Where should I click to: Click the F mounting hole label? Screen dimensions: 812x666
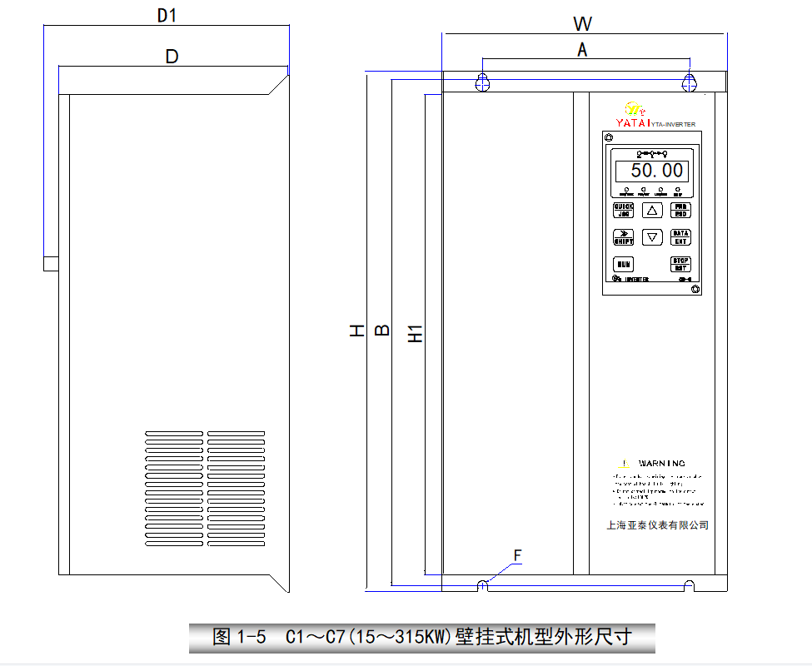coord(516,555)
